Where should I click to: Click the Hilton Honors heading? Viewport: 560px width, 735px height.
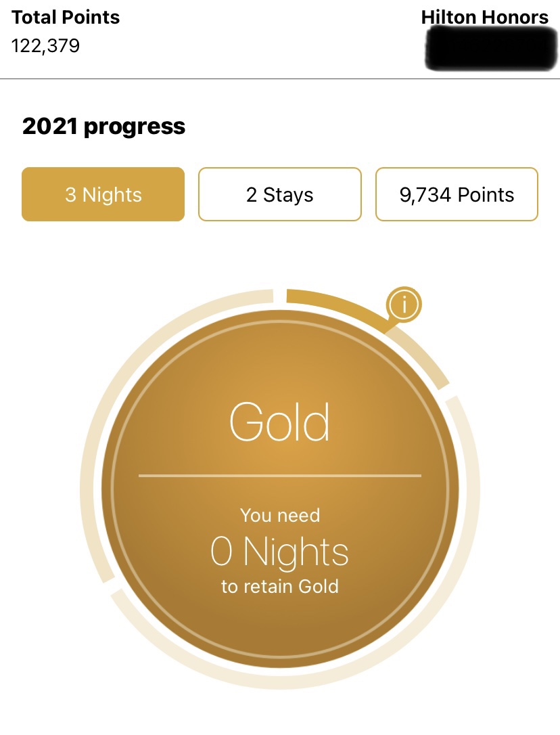coord(484,18)
